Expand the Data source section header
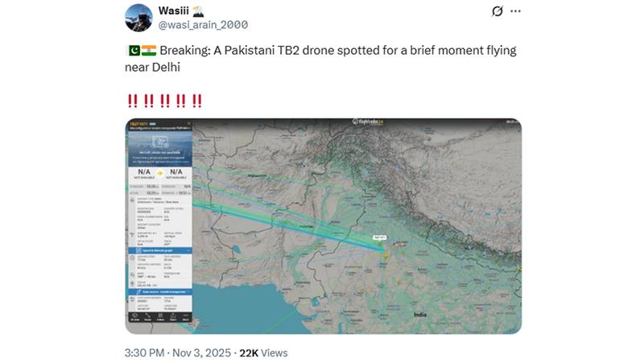 click(x=160, y=290)
